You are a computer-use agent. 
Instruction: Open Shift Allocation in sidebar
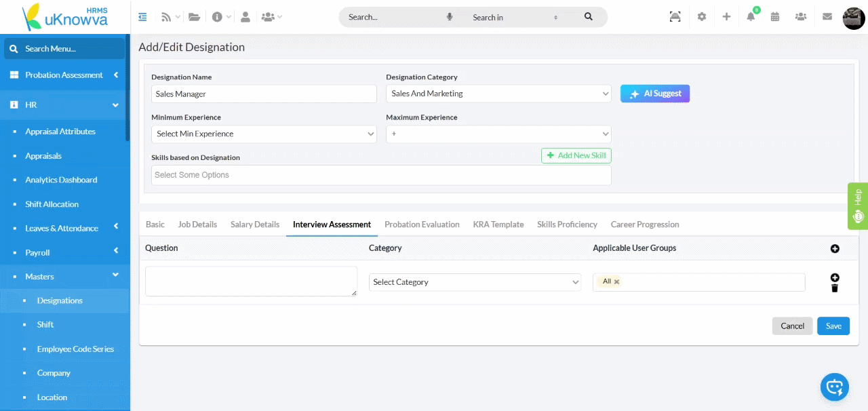click(x=52, y=204)
